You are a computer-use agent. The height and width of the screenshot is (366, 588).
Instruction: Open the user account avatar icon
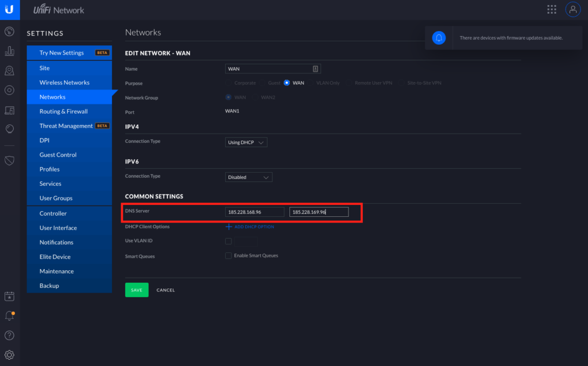[572, 10]
